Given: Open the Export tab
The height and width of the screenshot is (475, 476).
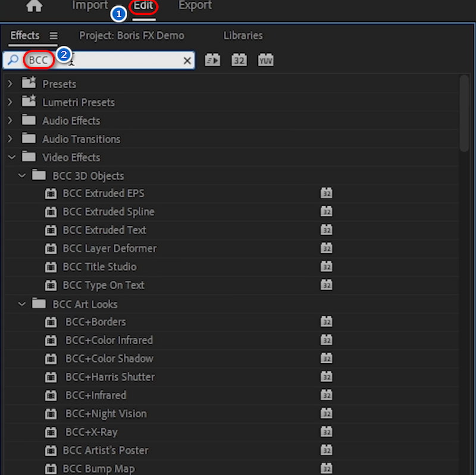Looking at the screenshot, I should point(195,5).
